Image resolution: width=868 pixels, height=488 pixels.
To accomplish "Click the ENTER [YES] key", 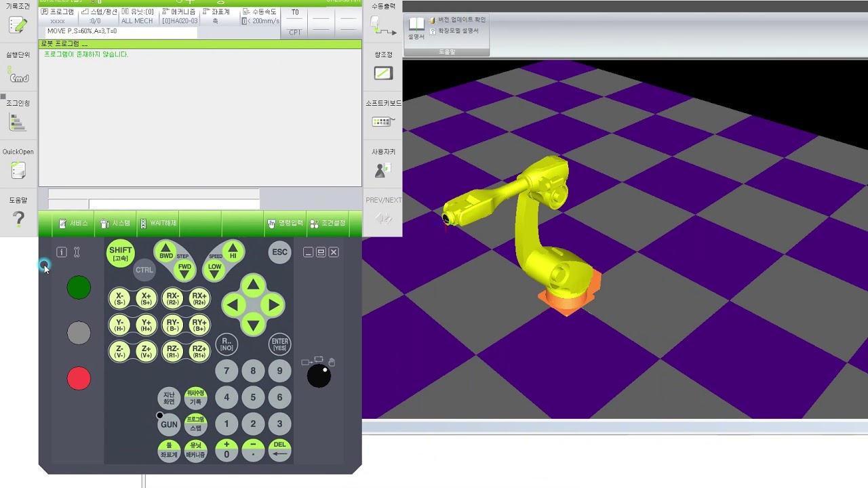I will (279, 344).
